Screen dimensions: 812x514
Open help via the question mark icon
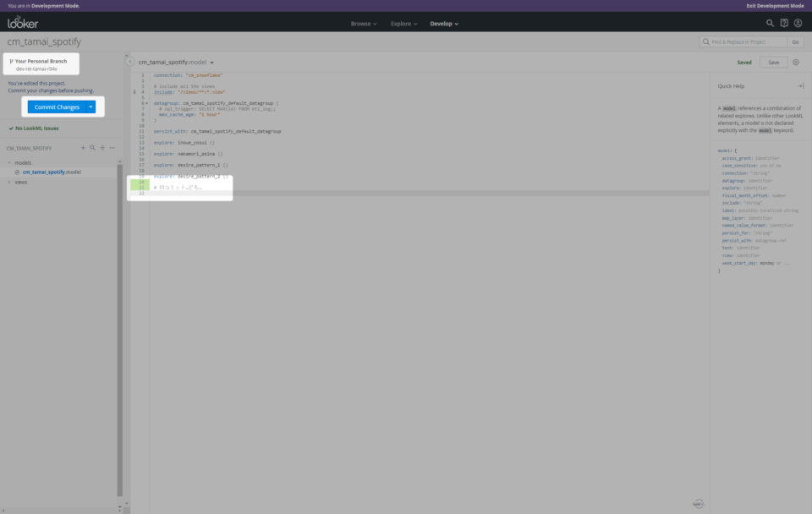tap(782, 23)
